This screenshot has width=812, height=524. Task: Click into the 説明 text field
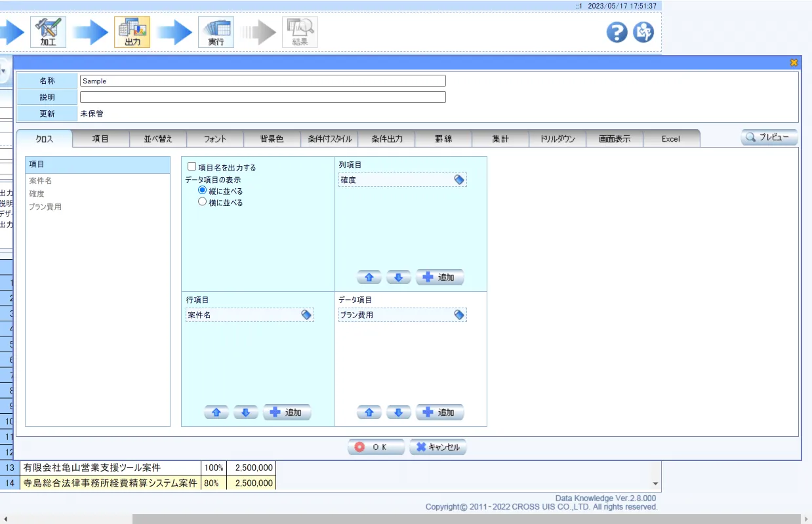[262, 97]
